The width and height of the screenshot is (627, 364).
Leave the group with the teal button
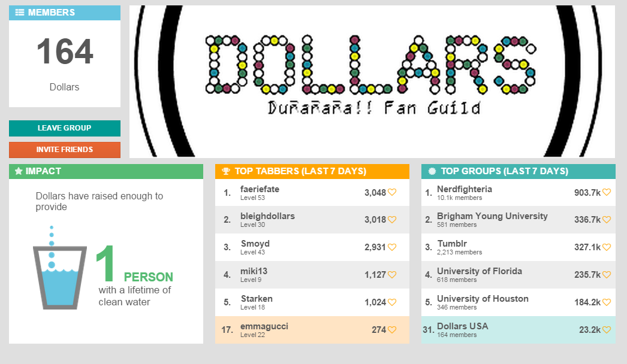[64, 128]
